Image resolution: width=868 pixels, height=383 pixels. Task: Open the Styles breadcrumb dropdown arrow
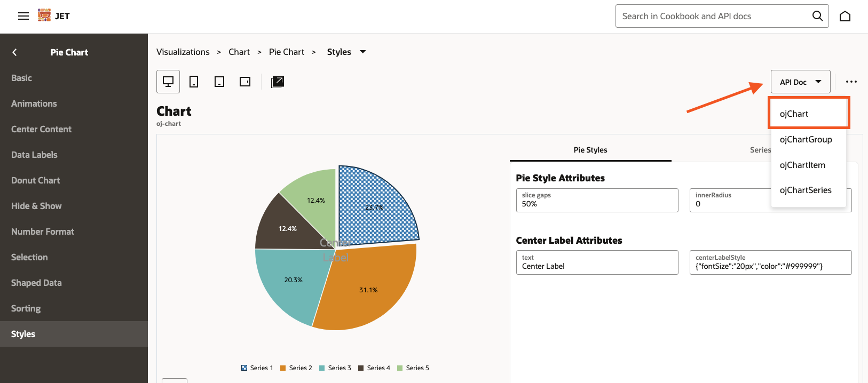(363, 52)
